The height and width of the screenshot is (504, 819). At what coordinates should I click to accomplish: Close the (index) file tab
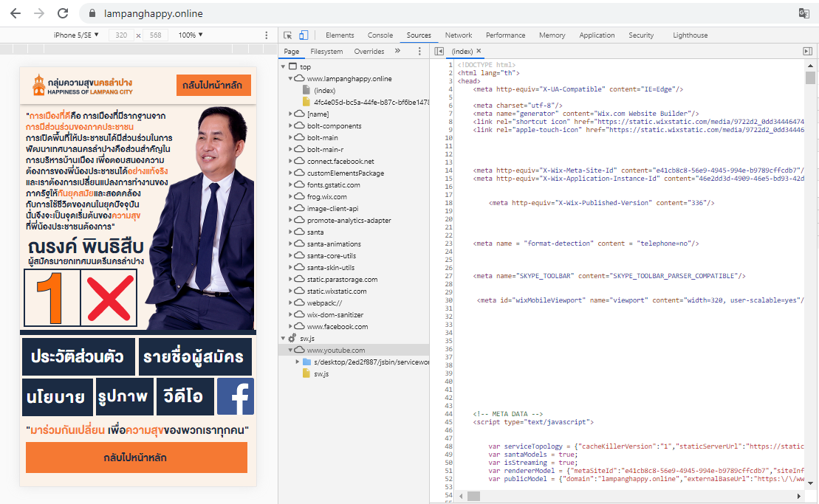pos(479,52)
